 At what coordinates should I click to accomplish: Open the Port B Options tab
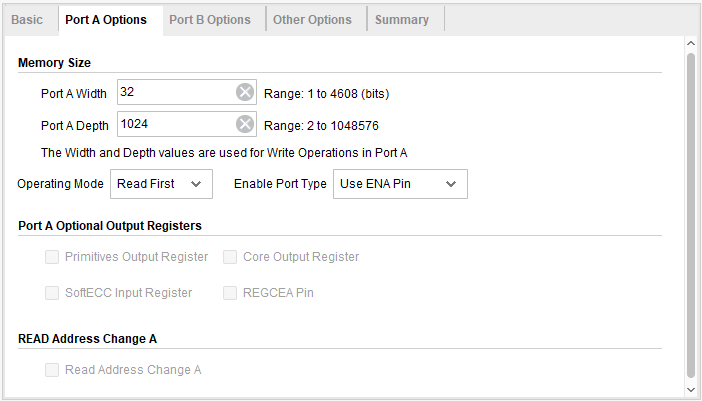pos(210,20)
